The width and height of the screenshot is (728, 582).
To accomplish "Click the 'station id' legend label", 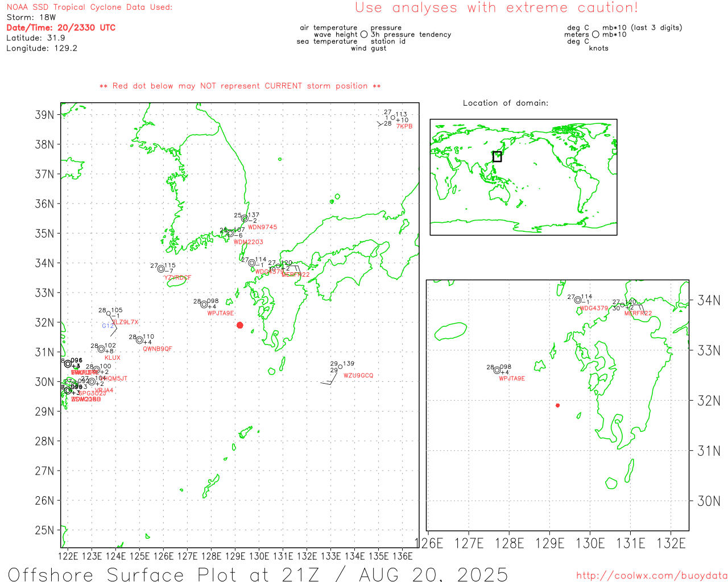I will (388, 41).
